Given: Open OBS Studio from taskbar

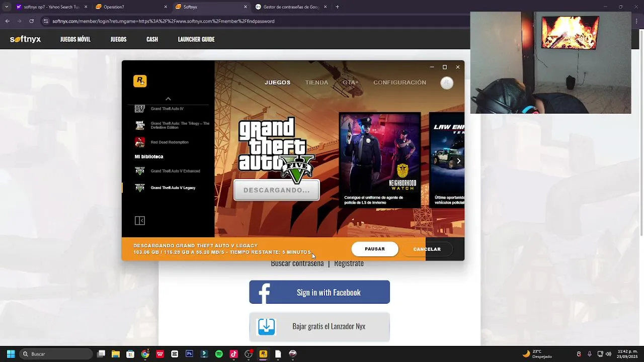Looking at the screenshot, I should coord(249,354).
